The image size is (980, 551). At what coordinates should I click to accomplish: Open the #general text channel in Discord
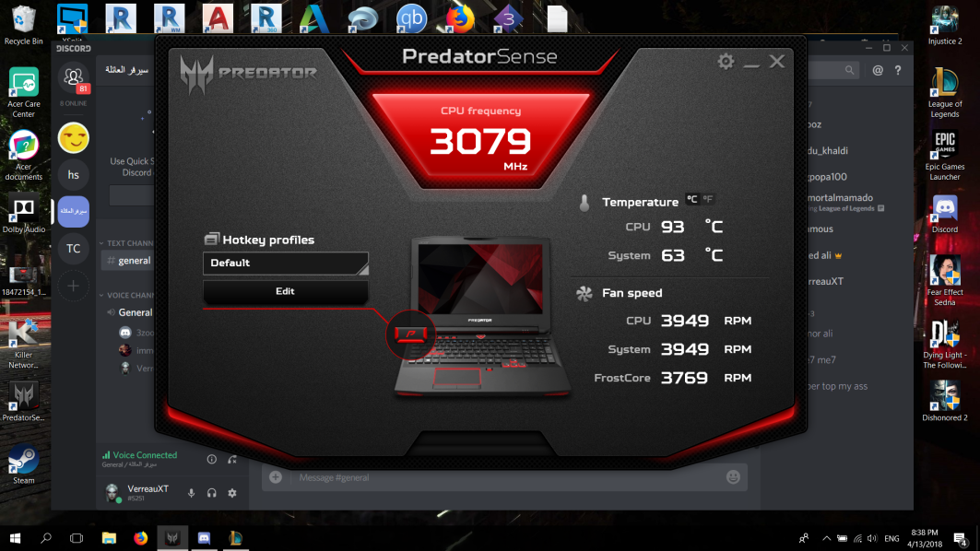[x=128, y=261]
